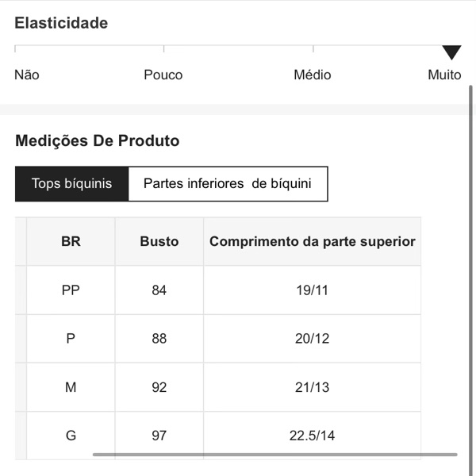The width and height of the screenshot is (476, 476).
Task: Select the Muito elasticity label
Action: (444, 75)
